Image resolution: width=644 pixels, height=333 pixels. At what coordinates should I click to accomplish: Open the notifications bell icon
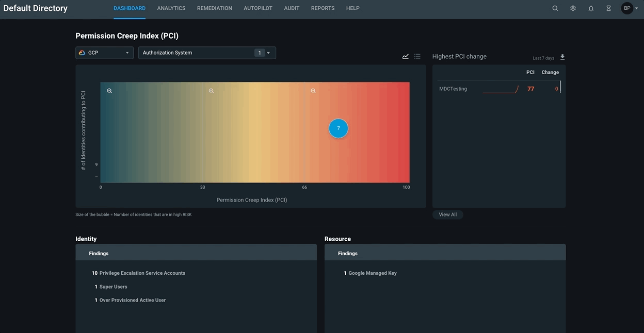[x=591, y=8]
